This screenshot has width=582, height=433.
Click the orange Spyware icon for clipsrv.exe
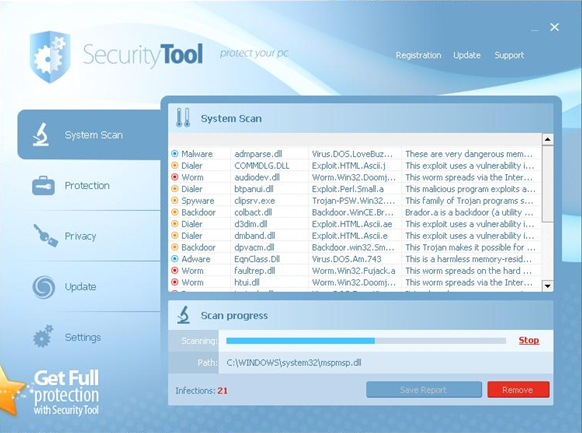tap(174, 200)
